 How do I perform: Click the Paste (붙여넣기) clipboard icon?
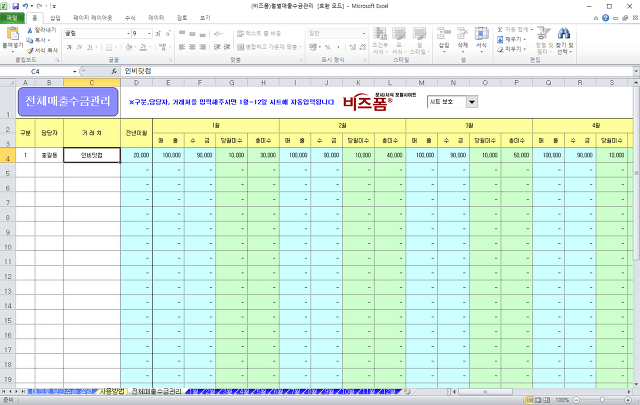[x=13, y=33]
